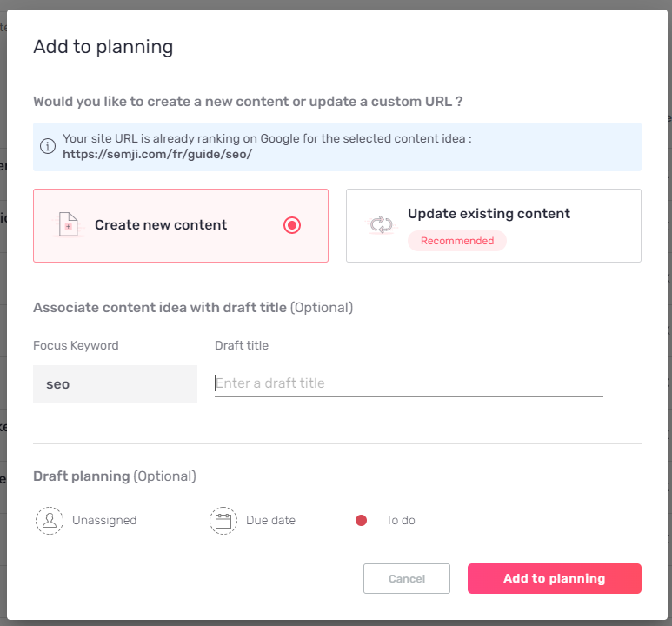Select the Create new content card

click(181, 225)
